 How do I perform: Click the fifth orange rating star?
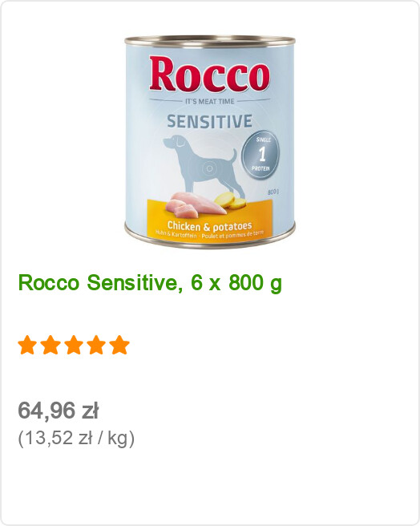(x=119, y=345)
